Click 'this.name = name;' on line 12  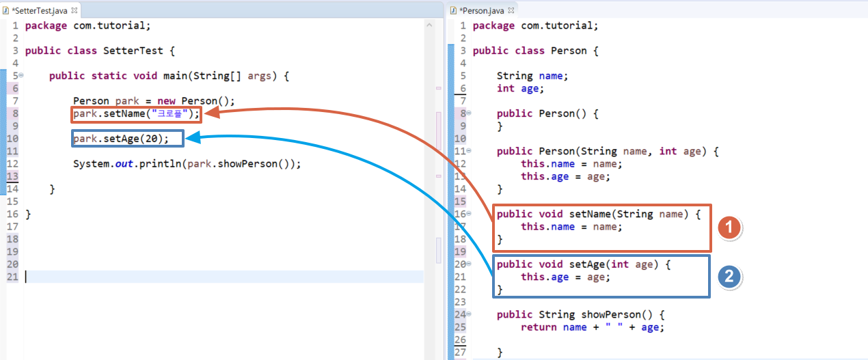point(571,164)
